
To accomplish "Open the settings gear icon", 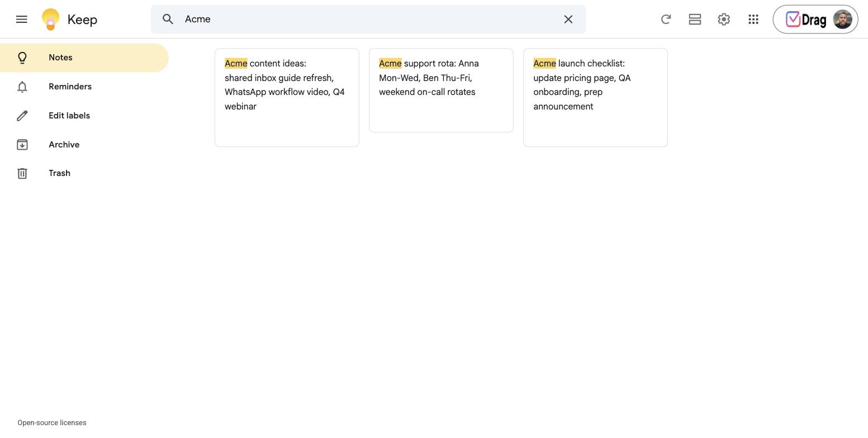I will [724, 19].
